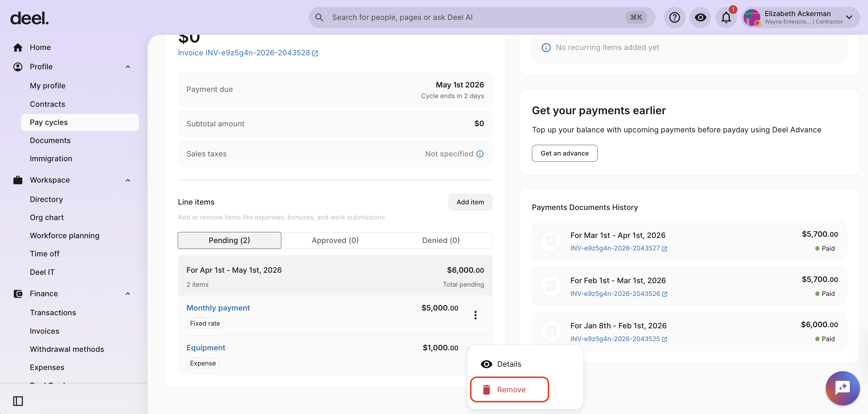This screenshot has height=414, width=868.
Task: Click the Expense tag on Equipment
Action: pos(203,363)
